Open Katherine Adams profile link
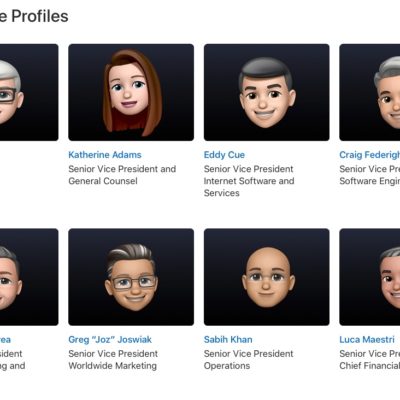Screen dimensions: 400x400 [x=105, y=155]
